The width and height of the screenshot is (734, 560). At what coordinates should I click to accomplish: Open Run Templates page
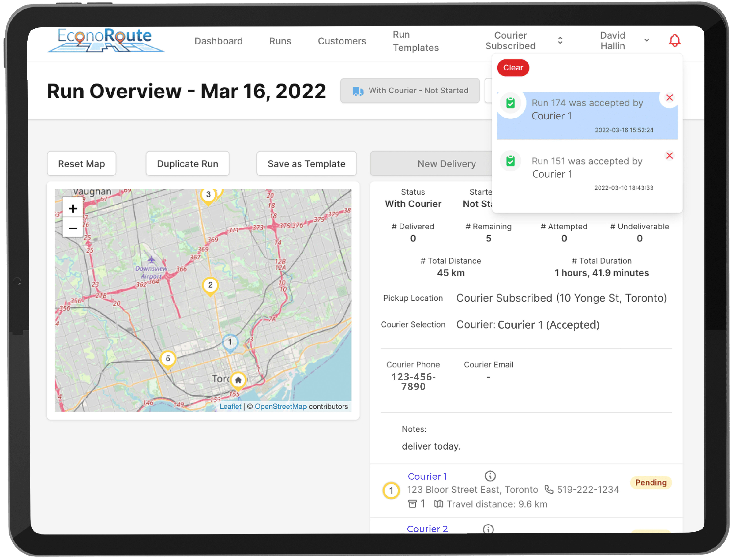(415, 41)
